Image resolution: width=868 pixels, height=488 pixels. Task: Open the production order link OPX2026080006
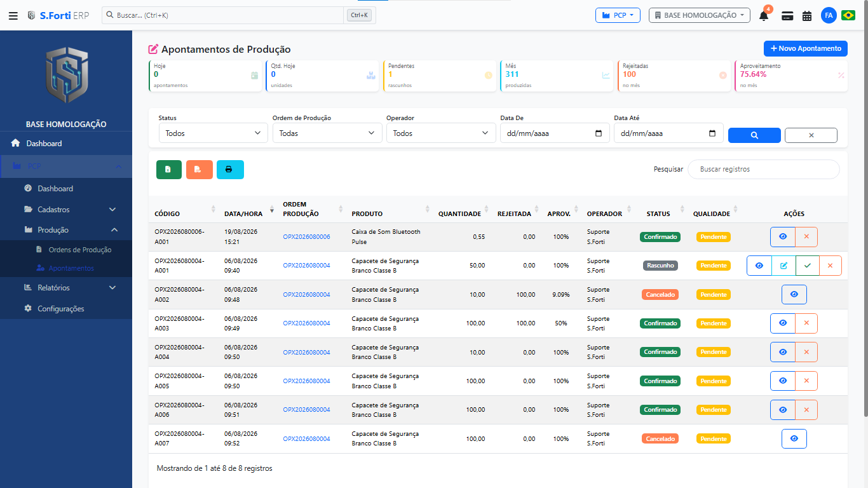coord(306,236)
